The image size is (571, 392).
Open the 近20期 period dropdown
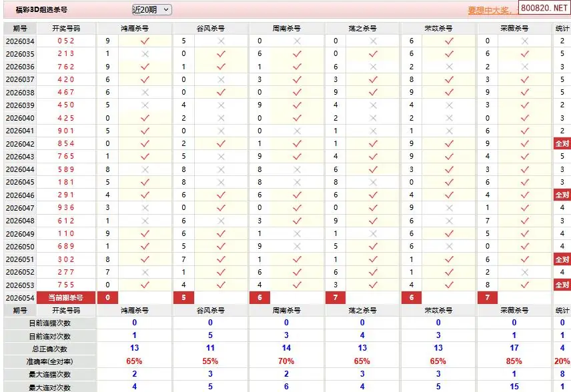click(151, 10)
